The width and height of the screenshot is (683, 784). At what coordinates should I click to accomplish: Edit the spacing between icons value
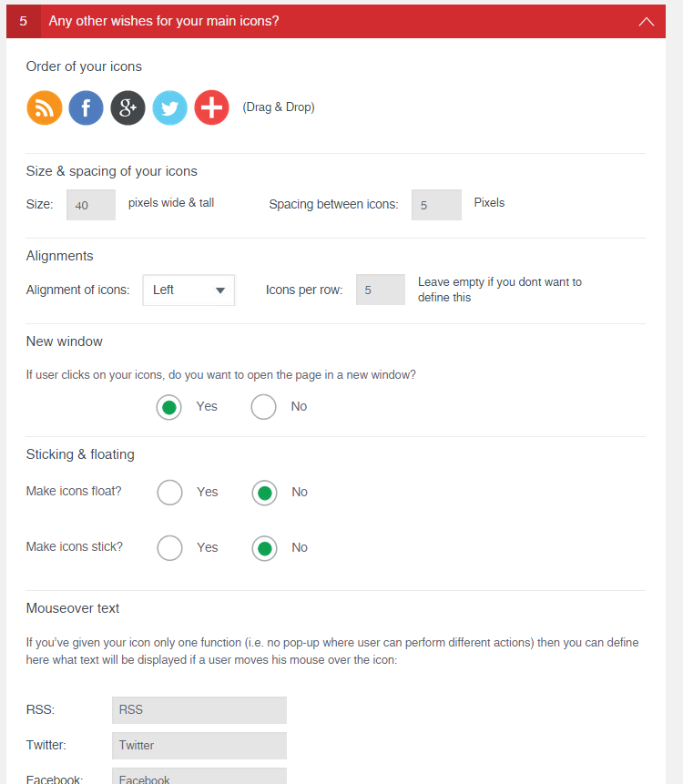[436, 204]
